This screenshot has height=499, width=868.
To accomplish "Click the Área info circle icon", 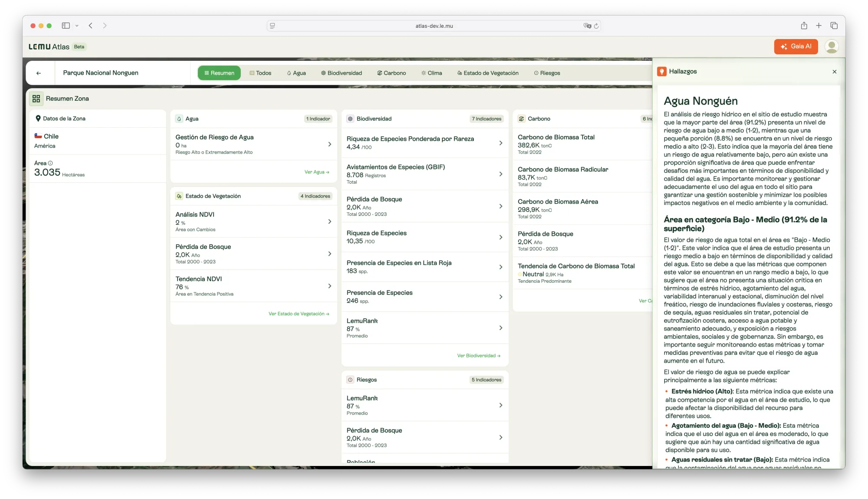I will (50, 163).
